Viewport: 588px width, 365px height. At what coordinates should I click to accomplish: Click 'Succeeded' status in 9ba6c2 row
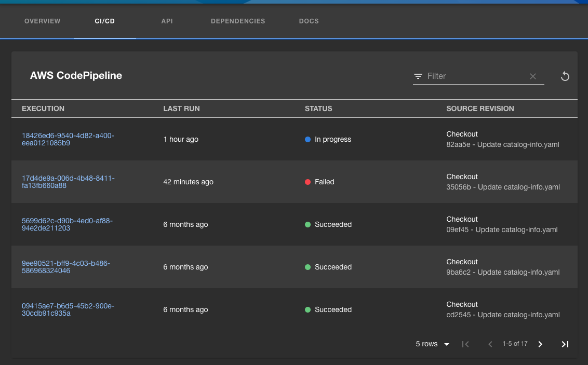click(333, 267)
